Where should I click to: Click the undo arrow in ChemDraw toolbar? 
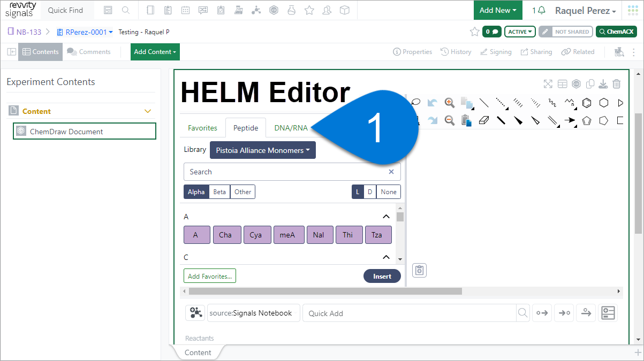(433, 102)
